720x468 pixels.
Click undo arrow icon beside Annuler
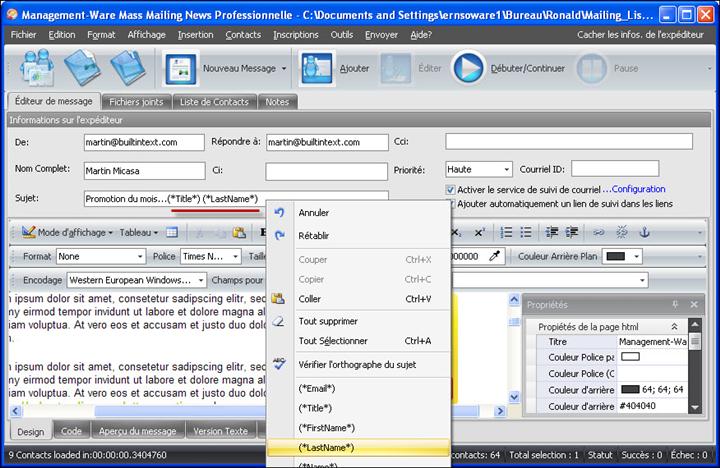click(x=279, y=212)
